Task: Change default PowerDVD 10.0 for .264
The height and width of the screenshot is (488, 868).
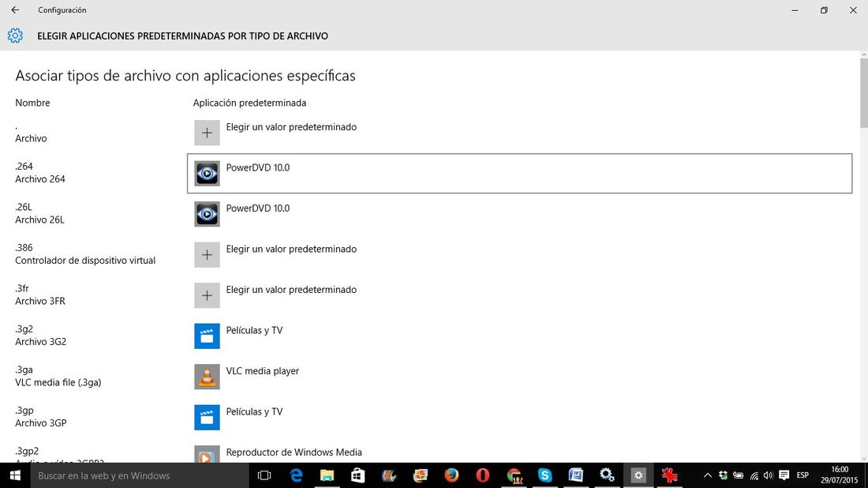Action: (519, 174)
